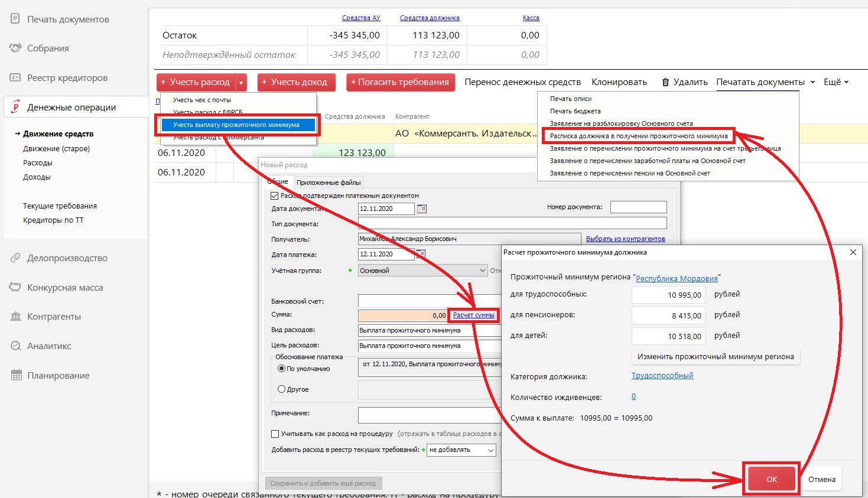Open Собрания via its handshake icon

click(15, 48)
